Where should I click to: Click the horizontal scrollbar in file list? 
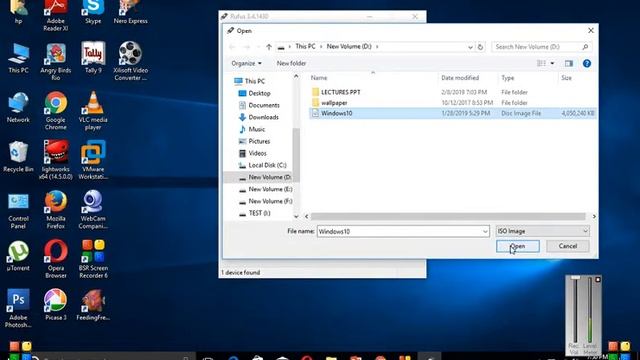click(448, 216)
